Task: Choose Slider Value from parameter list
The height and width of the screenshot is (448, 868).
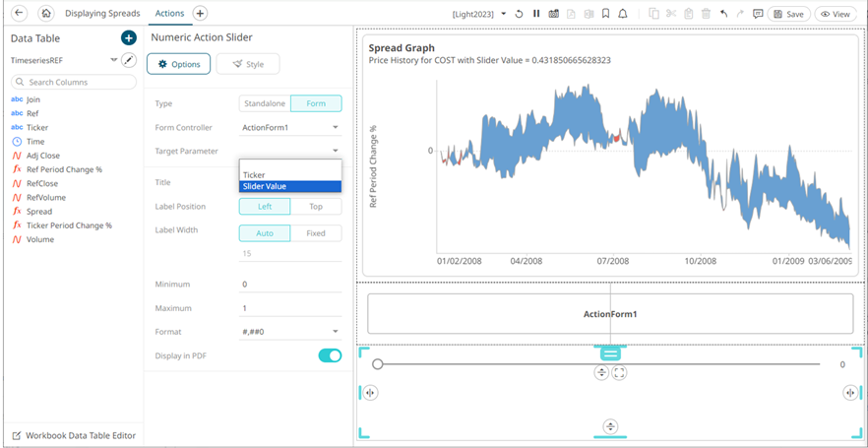Action: 290,187
